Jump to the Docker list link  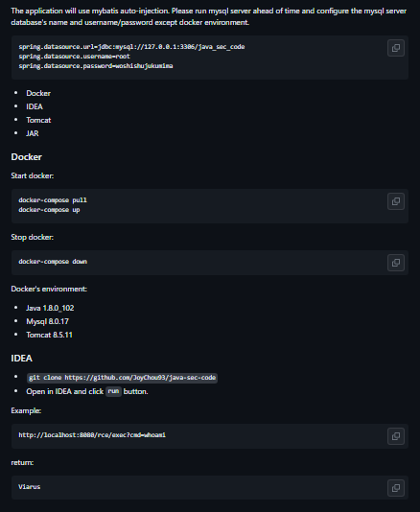pos(38,93)
